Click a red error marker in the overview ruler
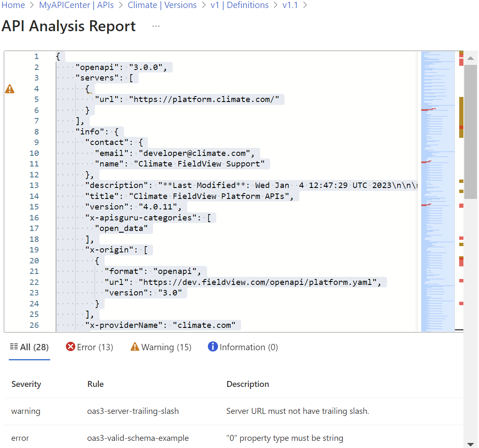479x448 pixels. point(460,206)
